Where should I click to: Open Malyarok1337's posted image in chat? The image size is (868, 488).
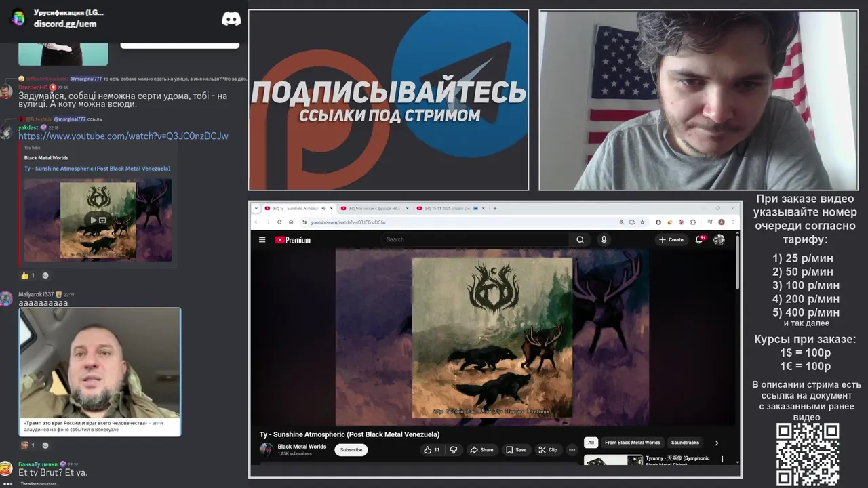100,371
